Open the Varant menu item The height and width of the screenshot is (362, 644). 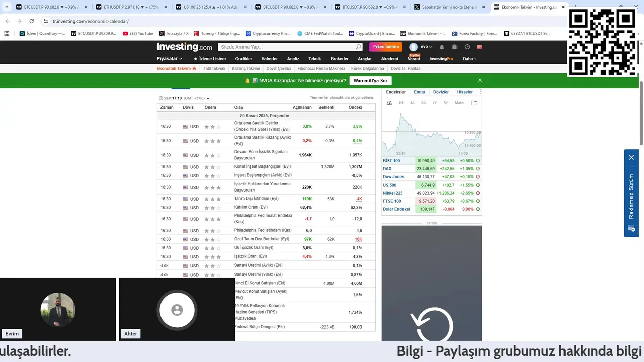pos(414,59)
